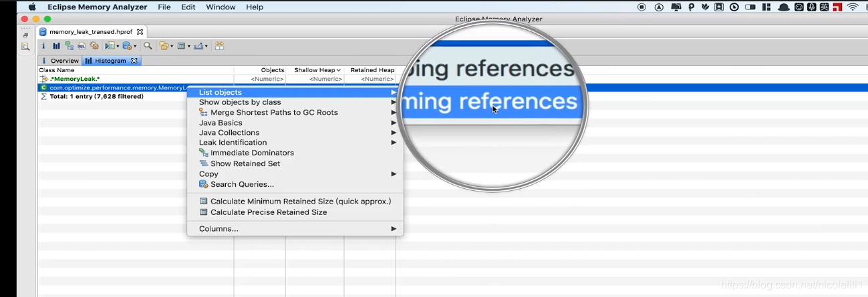Select the Histogram tab
Viewport: 868px width, 297px height.
pos(110,61)
